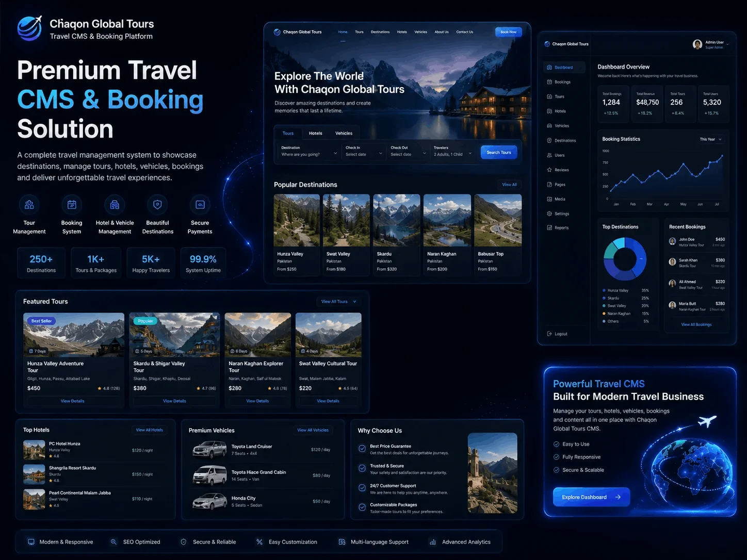Expand the View All Tours dropdown
The height and width of the screenshot is (560, 747).
338,302
